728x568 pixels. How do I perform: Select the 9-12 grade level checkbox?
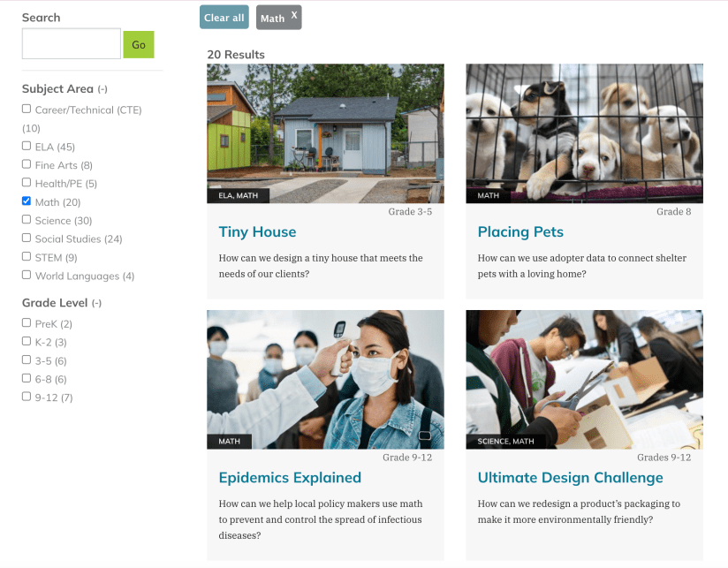tap(27, 397)
